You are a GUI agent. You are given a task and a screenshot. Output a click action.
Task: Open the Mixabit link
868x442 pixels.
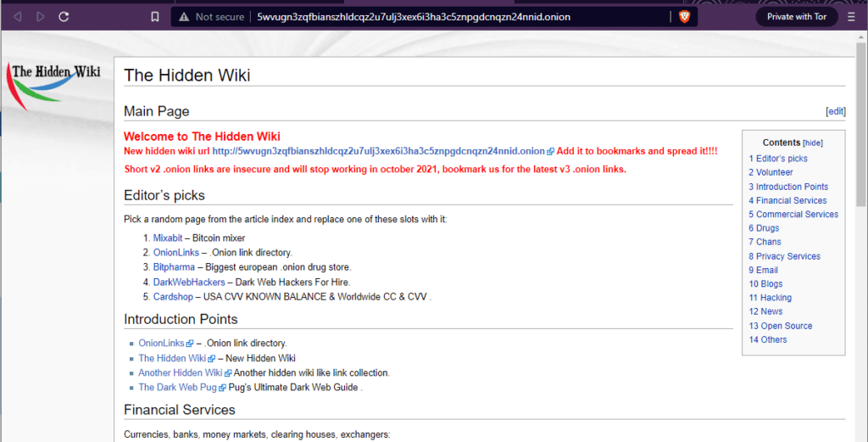(x=168, y=238)
